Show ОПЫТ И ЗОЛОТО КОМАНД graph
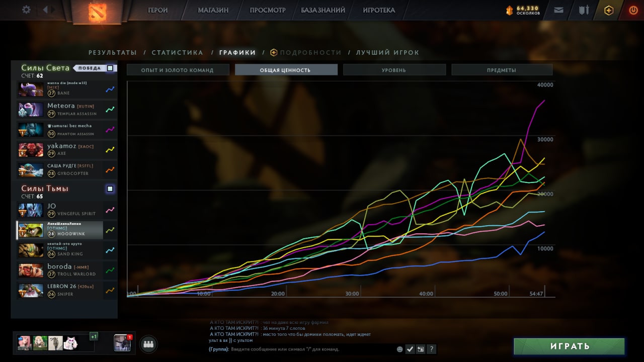The height and width of the screenshot is (362, 644). [x=178, y=70]
